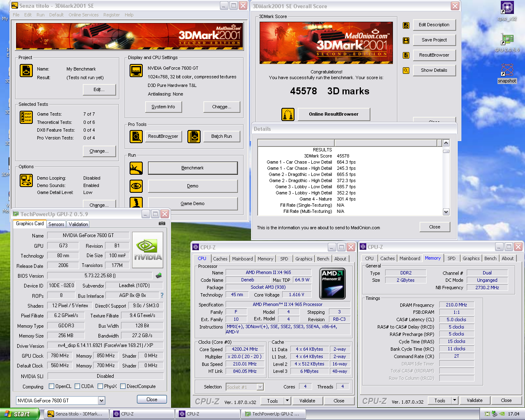This screenshot has width=525, height=420.
Task: Open Bench tab in first CPU-Z window
Action: click(323, 259)
